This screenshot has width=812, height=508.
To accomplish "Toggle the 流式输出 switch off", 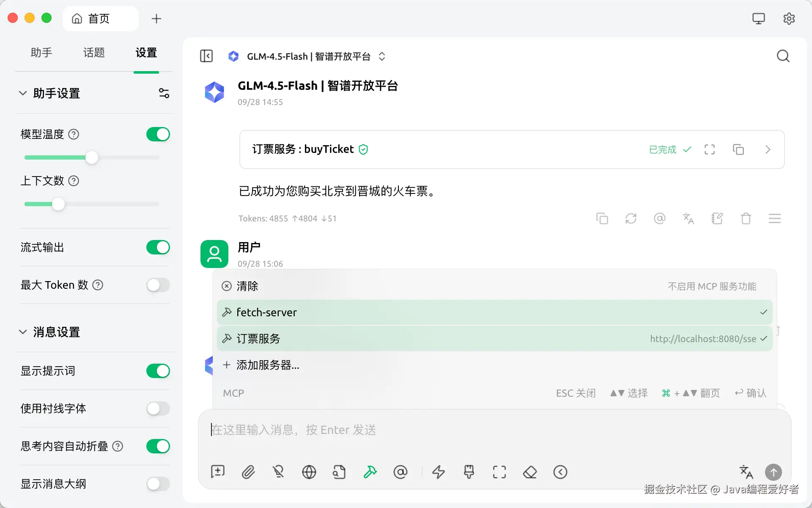I will tap(158, 247).
